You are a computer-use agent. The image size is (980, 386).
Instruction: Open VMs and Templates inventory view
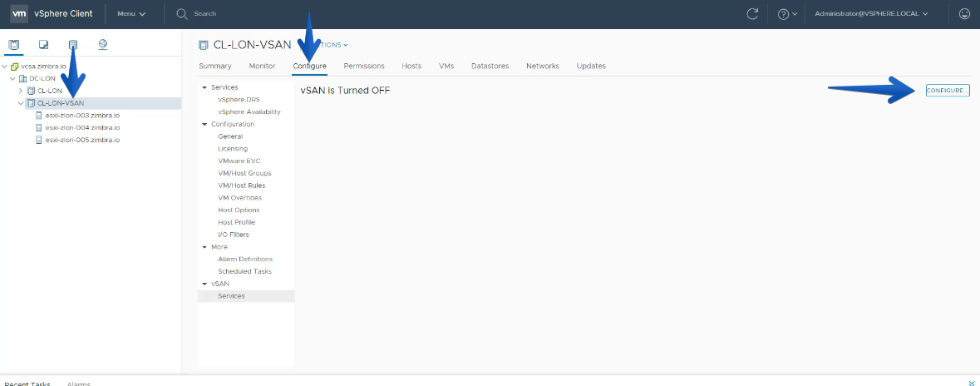(44, 44)
